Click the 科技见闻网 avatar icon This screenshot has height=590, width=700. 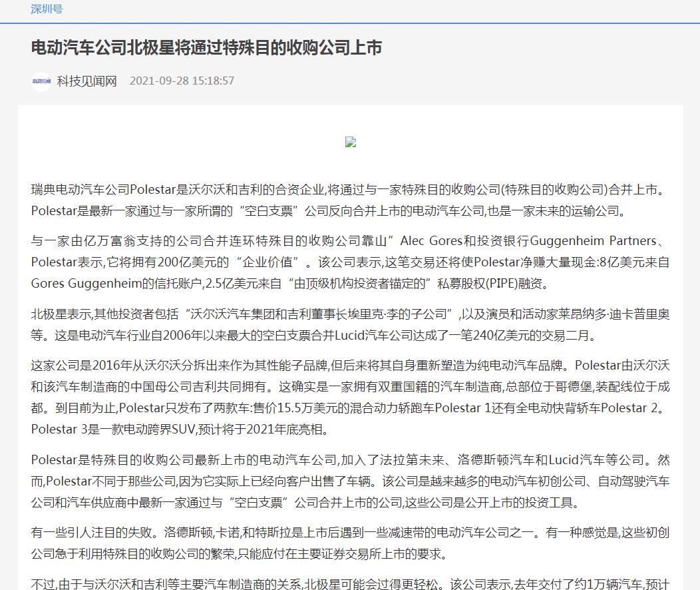(x=41, y=81)
